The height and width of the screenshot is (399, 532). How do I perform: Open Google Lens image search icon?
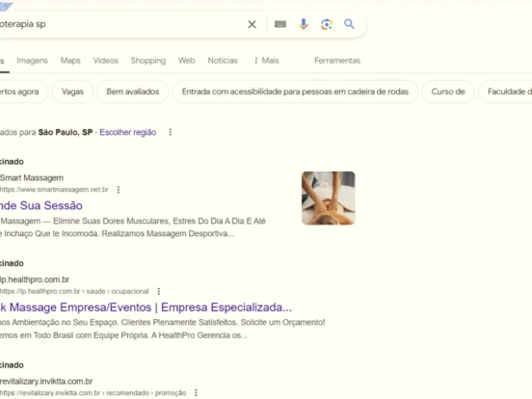click(327, 24)
